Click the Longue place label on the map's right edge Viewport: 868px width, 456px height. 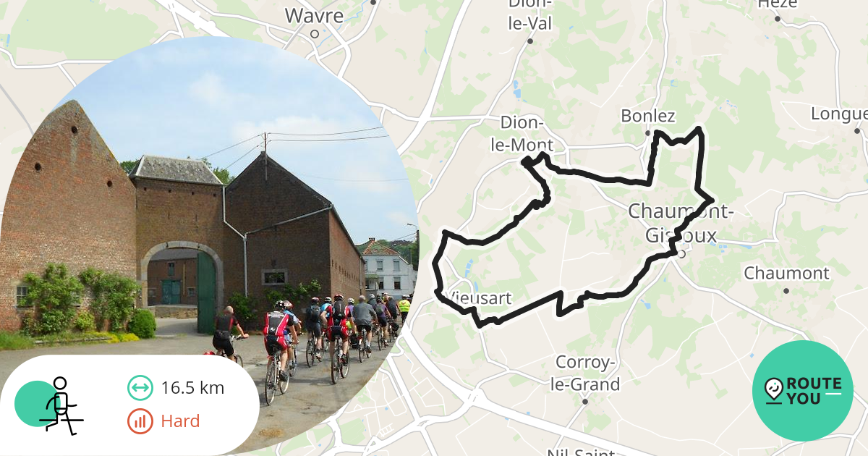point(839,114)
